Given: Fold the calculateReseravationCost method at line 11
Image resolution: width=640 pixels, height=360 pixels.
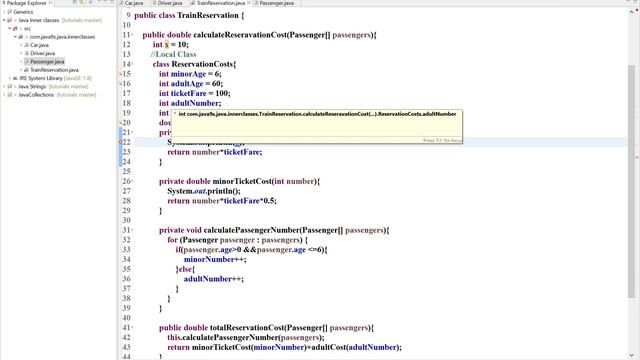Looking at the screenshot, I should point(132,35).
